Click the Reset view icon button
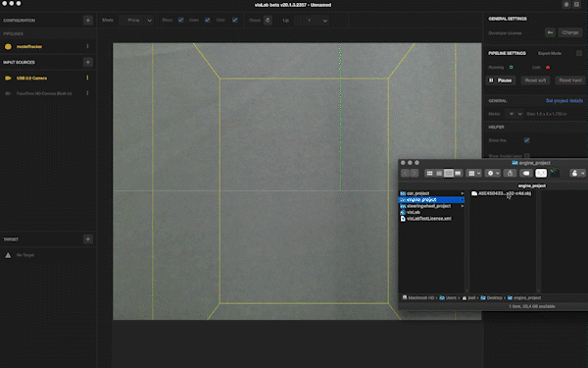The height and width of the screenshot is (368, 588). coord(268,21)
